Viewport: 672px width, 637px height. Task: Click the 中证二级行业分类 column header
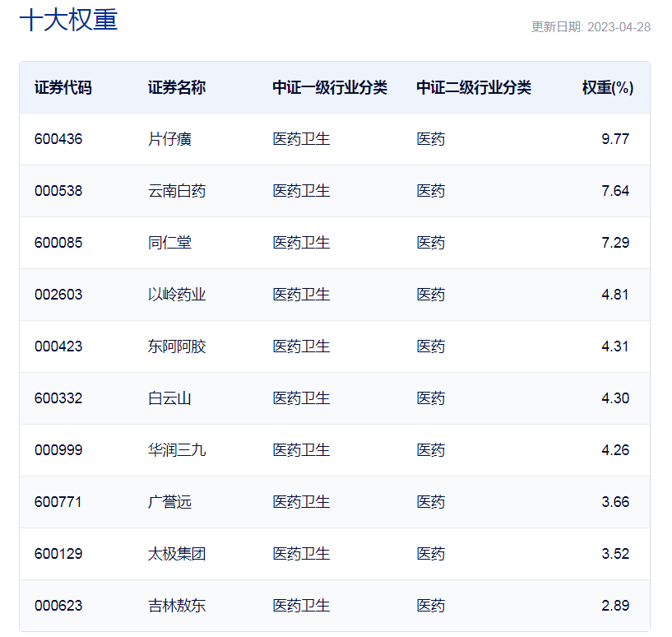click(x=474, y=87)
